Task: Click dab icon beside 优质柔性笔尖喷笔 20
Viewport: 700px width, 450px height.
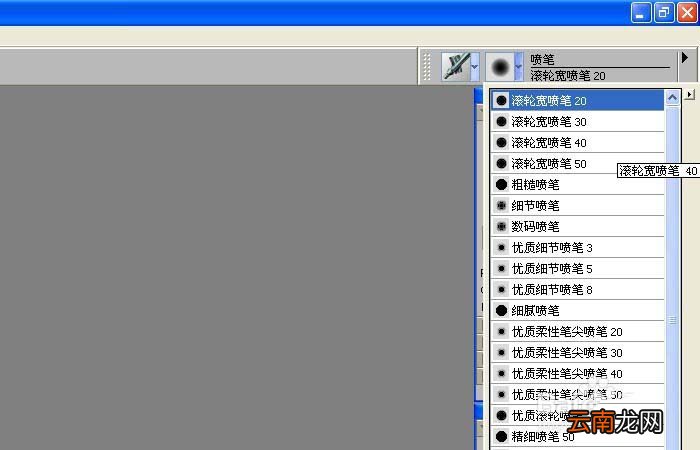Action: pos(501,331)
